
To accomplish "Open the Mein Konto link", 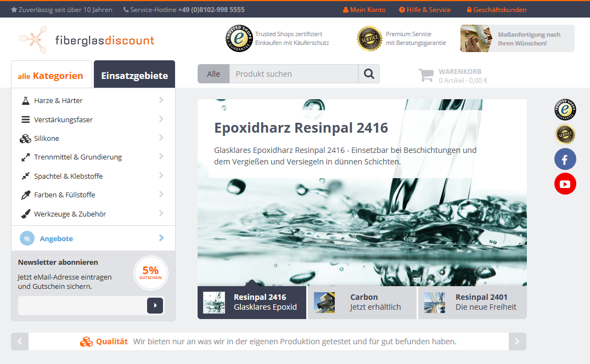I will coord(364,10).
